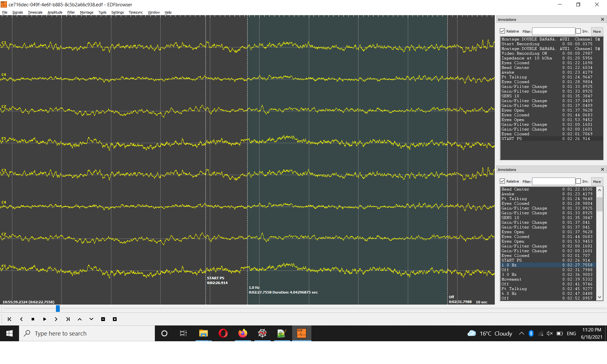Click the blue file position slider handle
The image size is (607, 364).
(x=58, y=308)
